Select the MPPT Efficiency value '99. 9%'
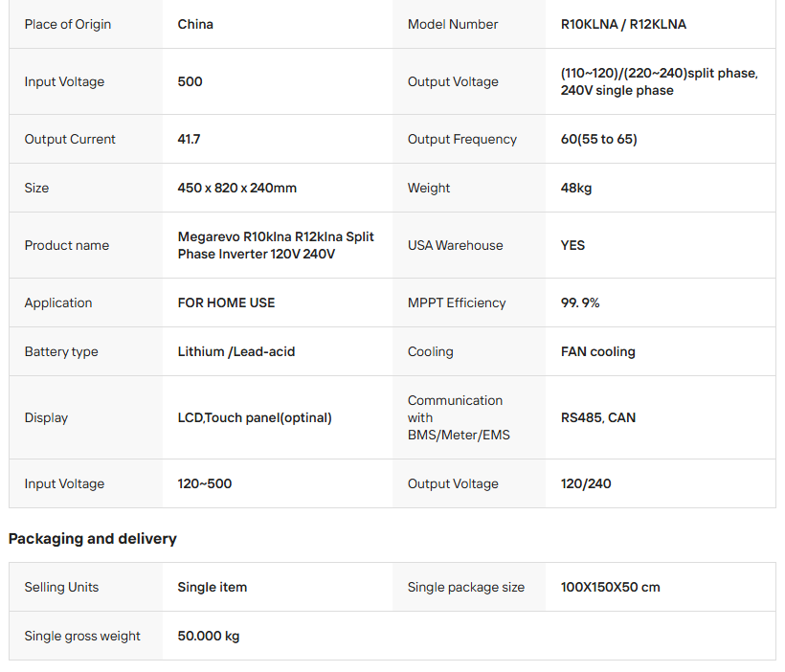This screenshot has height=672, width=785. point(580,302)
